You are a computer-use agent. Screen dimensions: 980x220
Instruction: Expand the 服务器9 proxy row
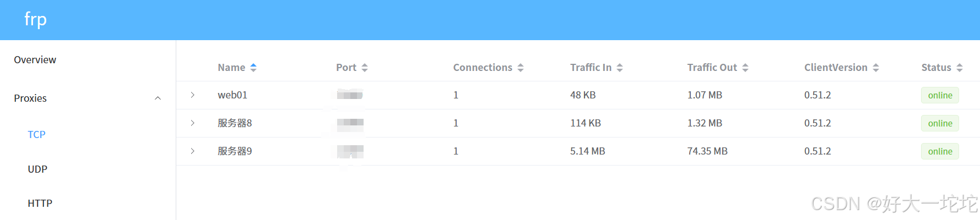click(x=192, y=151)
